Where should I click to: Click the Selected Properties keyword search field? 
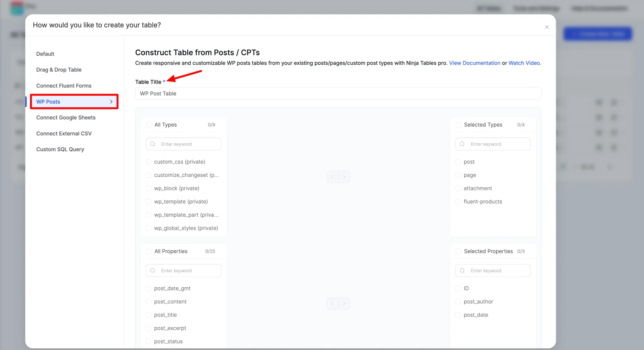click(x=493, y=270)
